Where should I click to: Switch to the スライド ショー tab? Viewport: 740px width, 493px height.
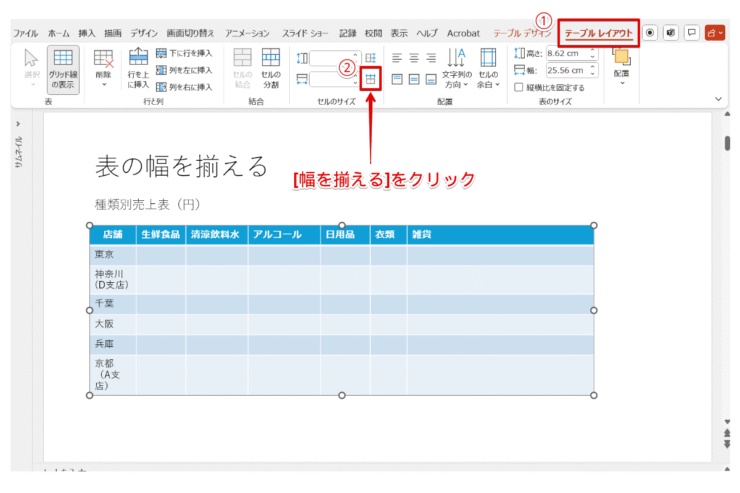click(x=305, y=33)
